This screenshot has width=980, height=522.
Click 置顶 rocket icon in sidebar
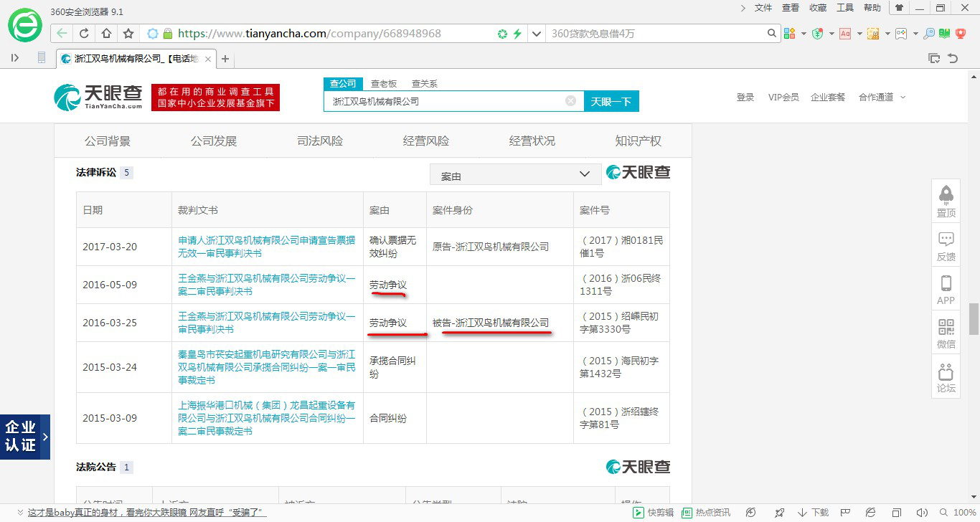946,199
